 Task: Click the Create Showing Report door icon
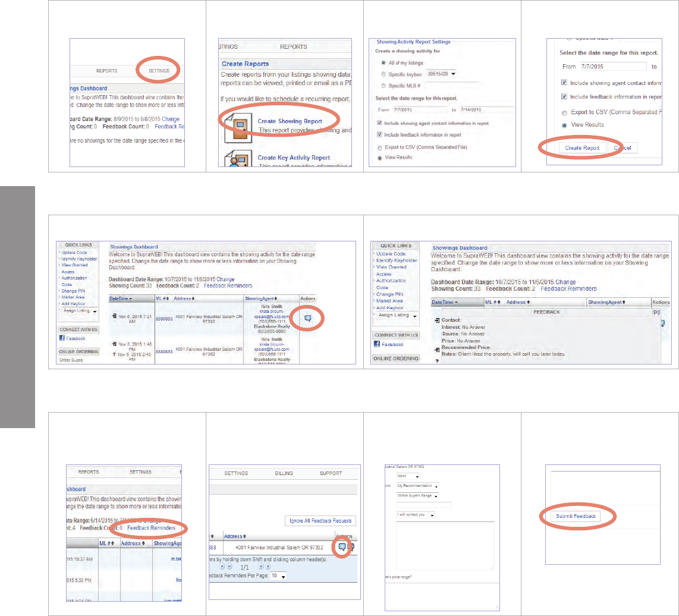click(x=238, y=128)
